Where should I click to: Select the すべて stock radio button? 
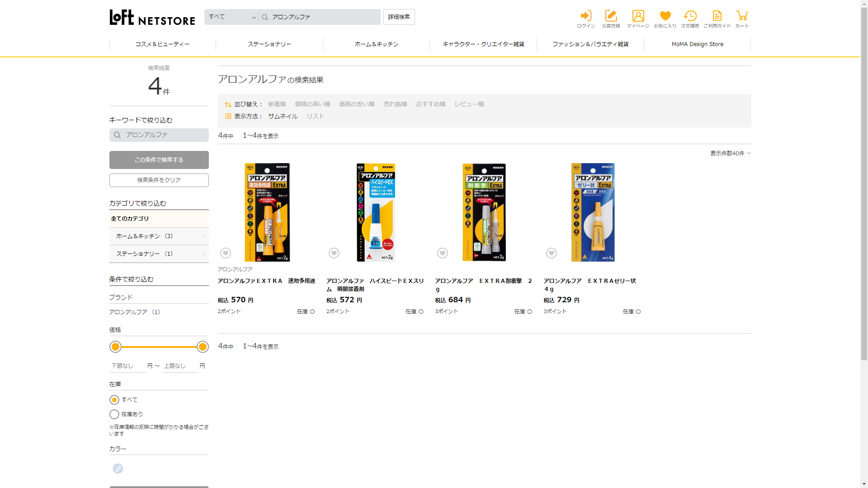click(x=114, y=400)
